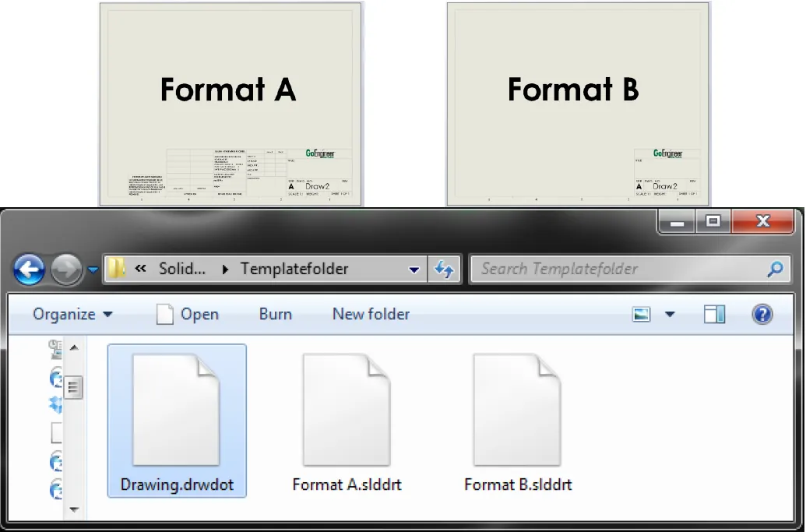The height and width of the screenshot is (532, 806).
Task: Click the magnifier in the search box
Action: 774,269
